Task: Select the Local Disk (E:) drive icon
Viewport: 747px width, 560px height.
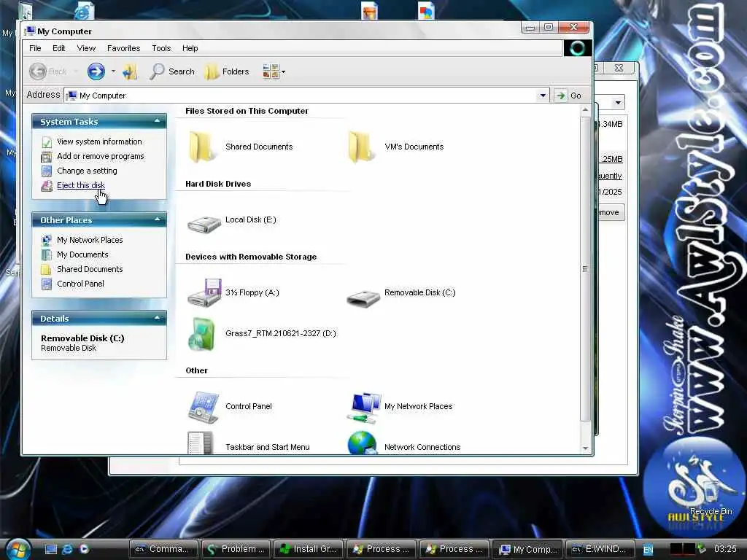Action: click(x=204, y=224)
